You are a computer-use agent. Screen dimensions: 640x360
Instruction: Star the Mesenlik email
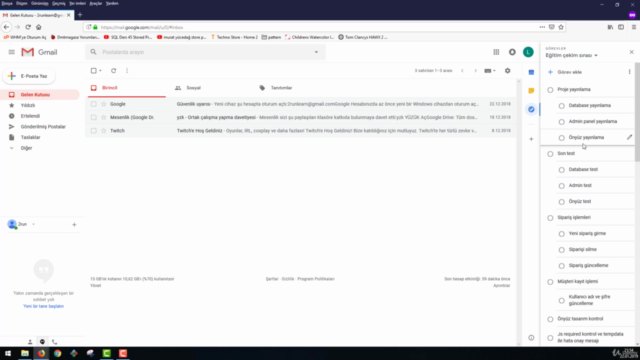104,118
